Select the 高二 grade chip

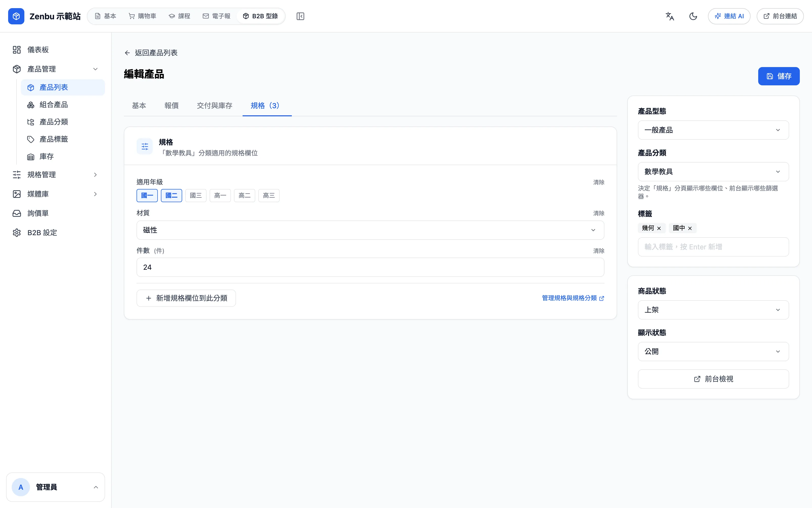pyautogui.click(x=245, y=196)
